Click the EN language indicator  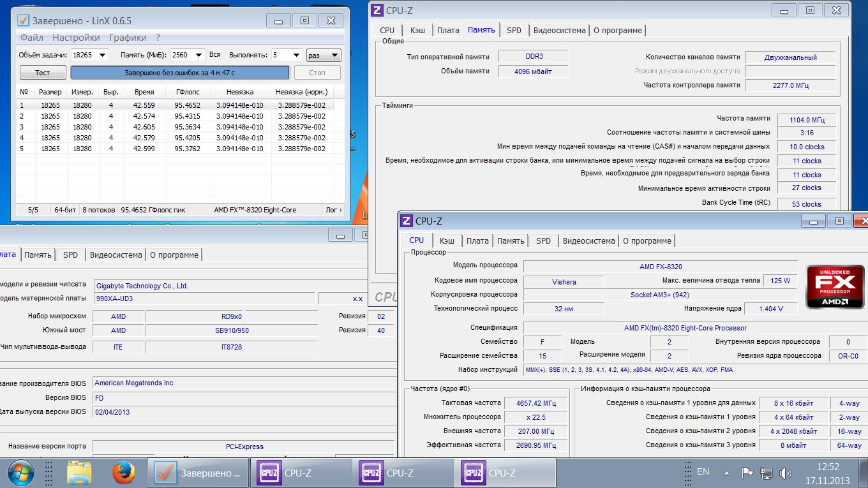pos(703,471)
